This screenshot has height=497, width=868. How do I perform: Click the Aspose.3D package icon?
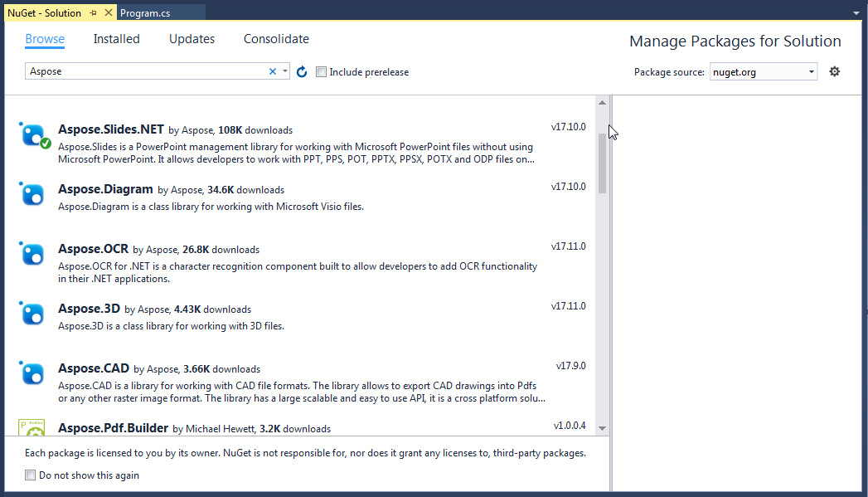point(32,314)
